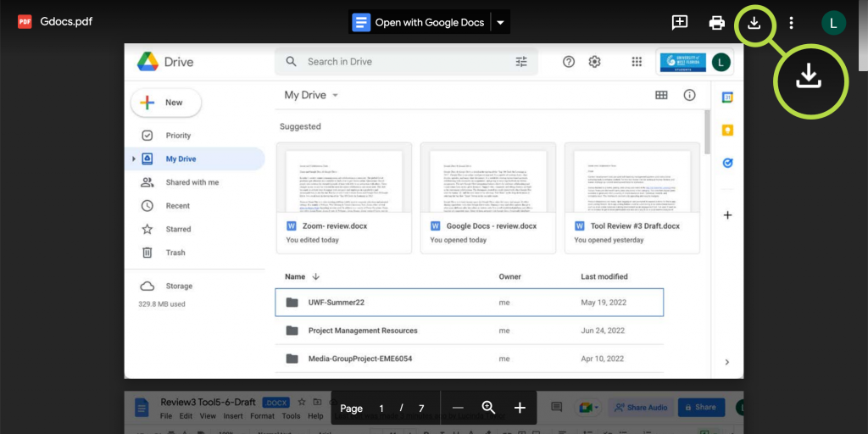The image size is (868, 434).
Task: Download the Gdocs.pdf file
Action: [x=754, y=23]
